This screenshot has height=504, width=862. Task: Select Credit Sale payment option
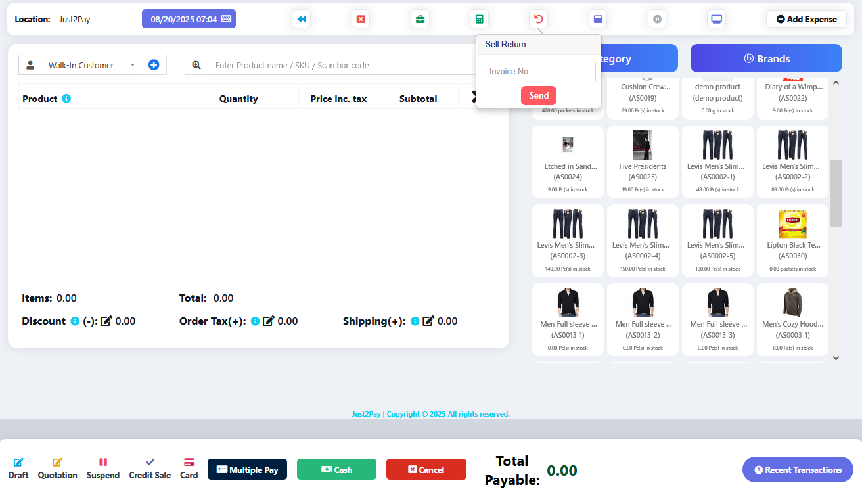tap(150, 469)
